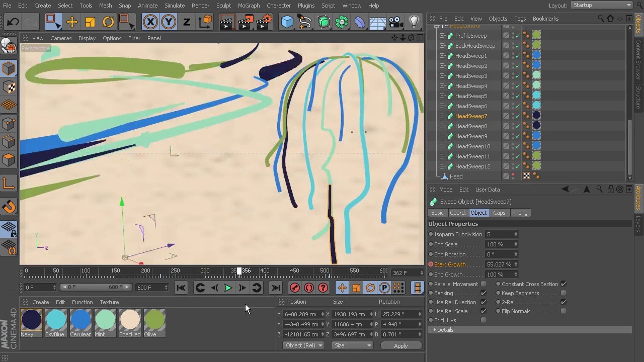Screen dimensions: 644x362
Task: Click the Apply button
Action: tap(401, 346)
